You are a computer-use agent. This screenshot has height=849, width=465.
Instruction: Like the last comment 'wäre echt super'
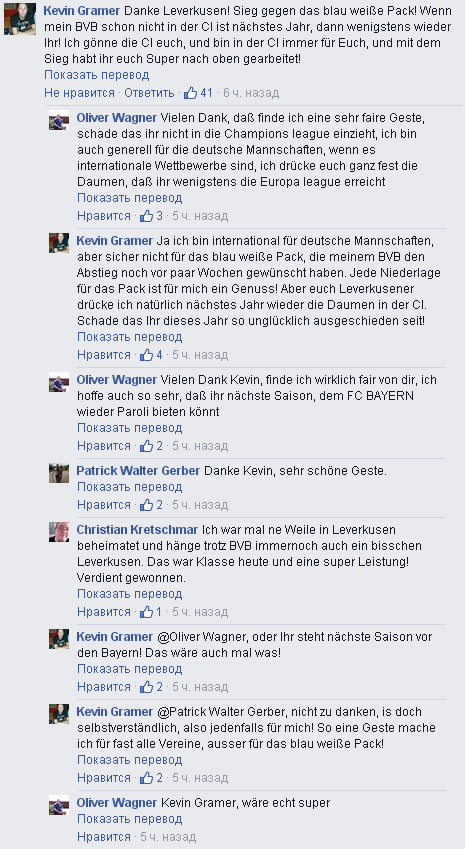pyautogui.click(x=104, y=837)
